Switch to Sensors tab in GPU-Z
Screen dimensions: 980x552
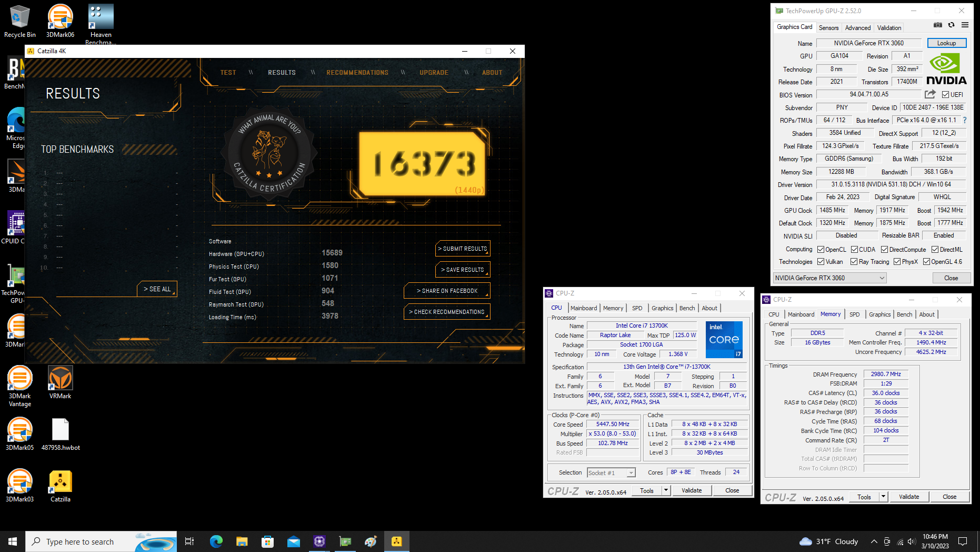tap(828, 28)
